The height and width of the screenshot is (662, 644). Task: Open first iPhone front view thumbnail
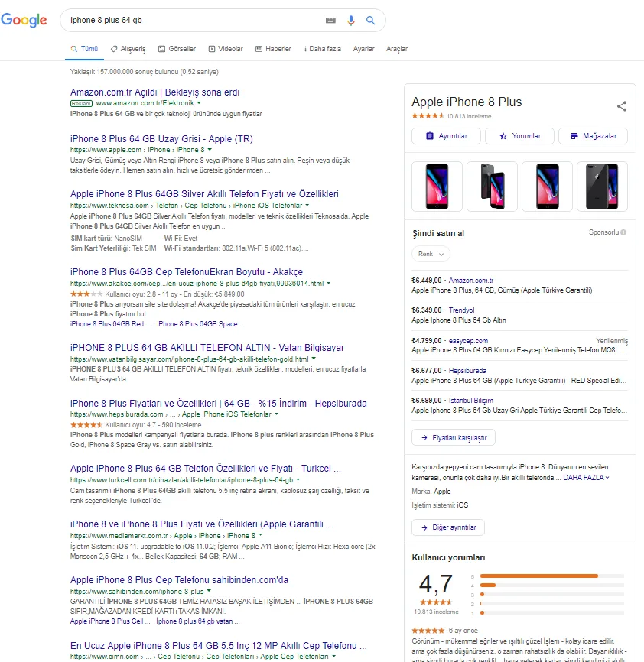point(437,187)
